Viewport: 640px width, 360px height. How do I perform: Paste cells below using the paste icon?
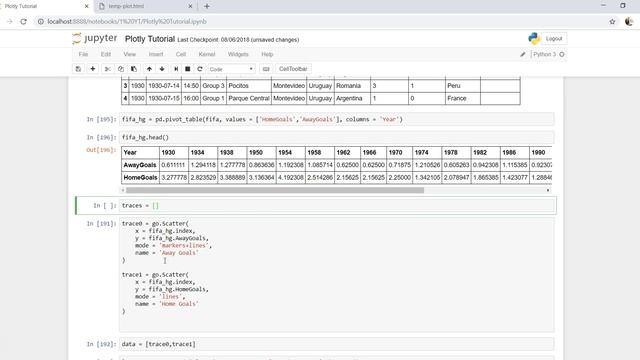(x=133, y=69)
